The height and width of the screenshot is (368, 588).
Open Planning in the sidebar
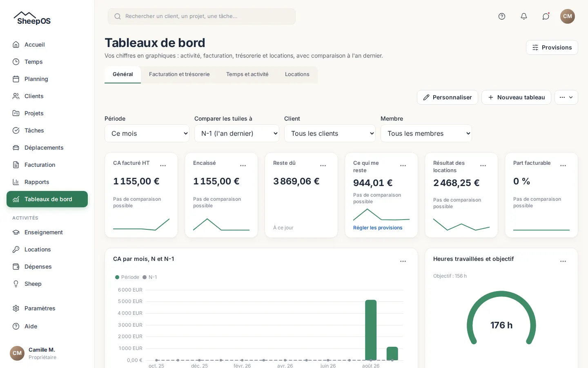[47, 79]
